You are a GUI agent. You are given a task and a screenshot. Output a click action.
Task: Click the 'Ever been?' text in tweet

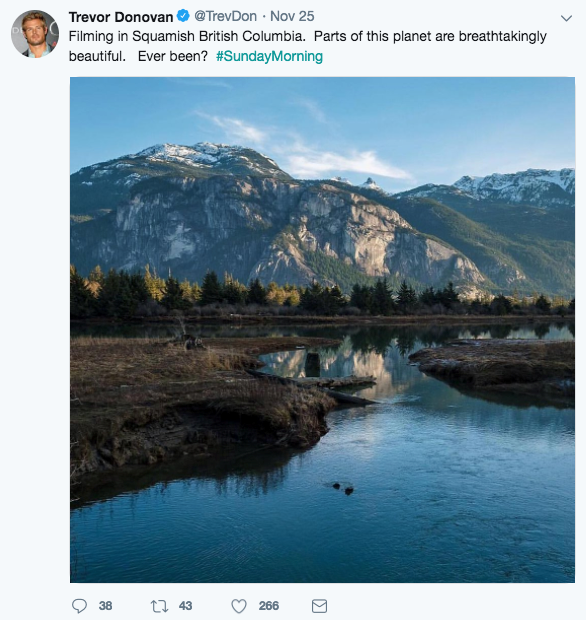point(173,56)
